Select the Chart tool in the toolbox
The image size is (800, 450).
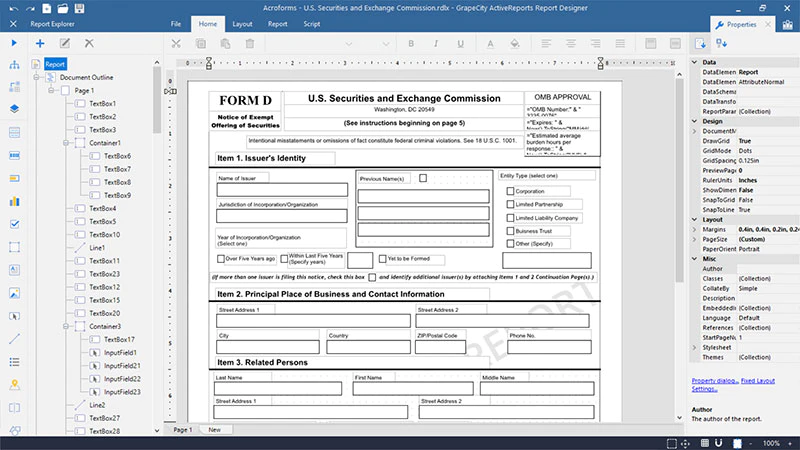(14, 201)
